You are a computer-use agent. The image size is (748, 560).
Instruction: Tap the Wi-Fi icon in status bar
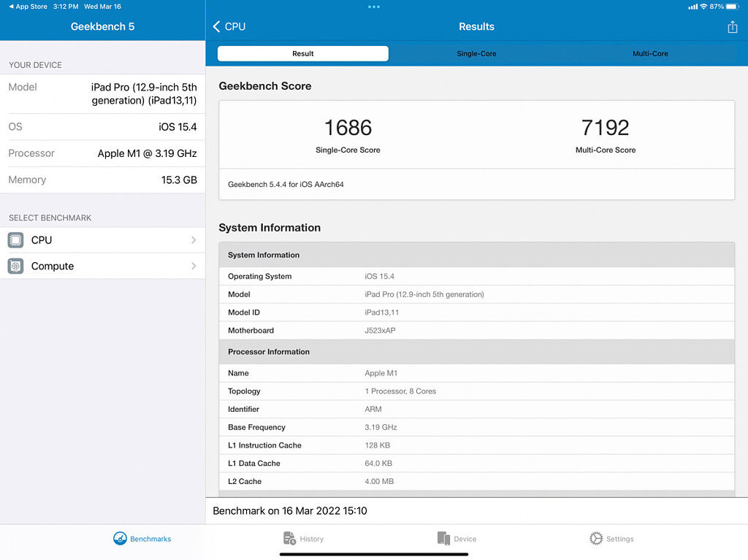[x=703, y=7]
